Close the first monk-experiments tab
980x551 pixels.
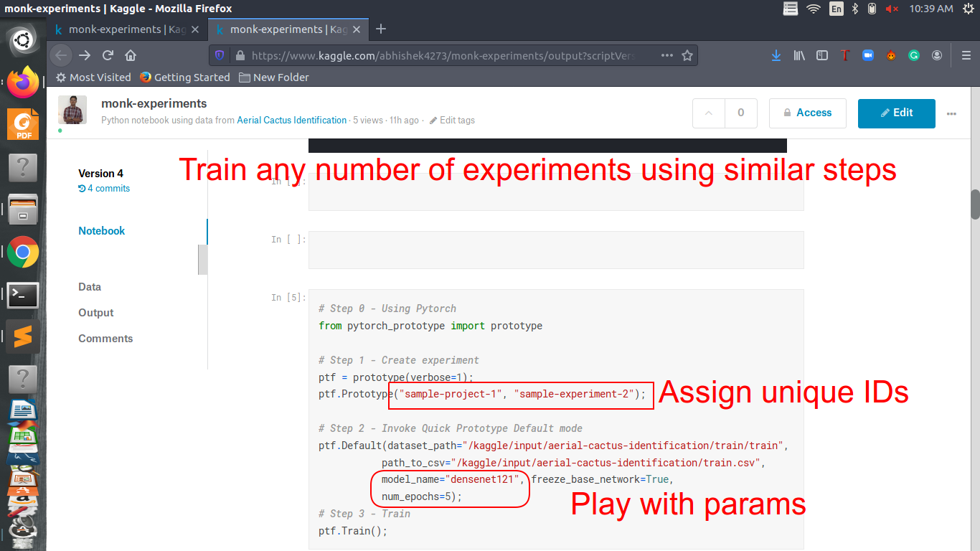197,29
